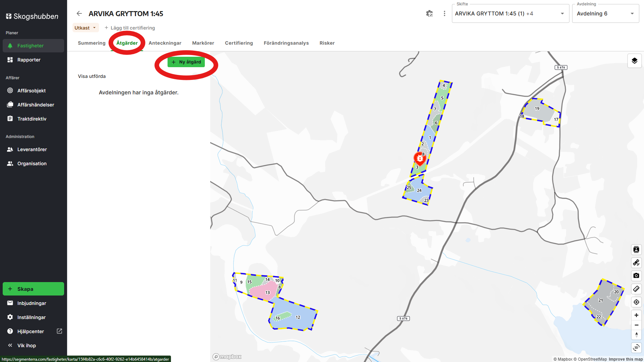Open the gear settings icon beside title
The width and height of the screenshot is (644, 362).
[x=429, y=13]
